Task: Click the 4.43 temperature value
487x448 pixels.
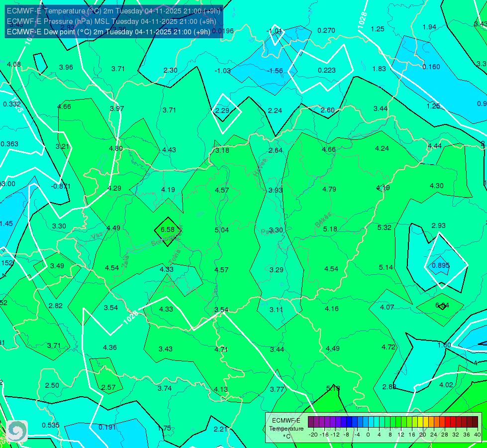Action: point(169,150)
